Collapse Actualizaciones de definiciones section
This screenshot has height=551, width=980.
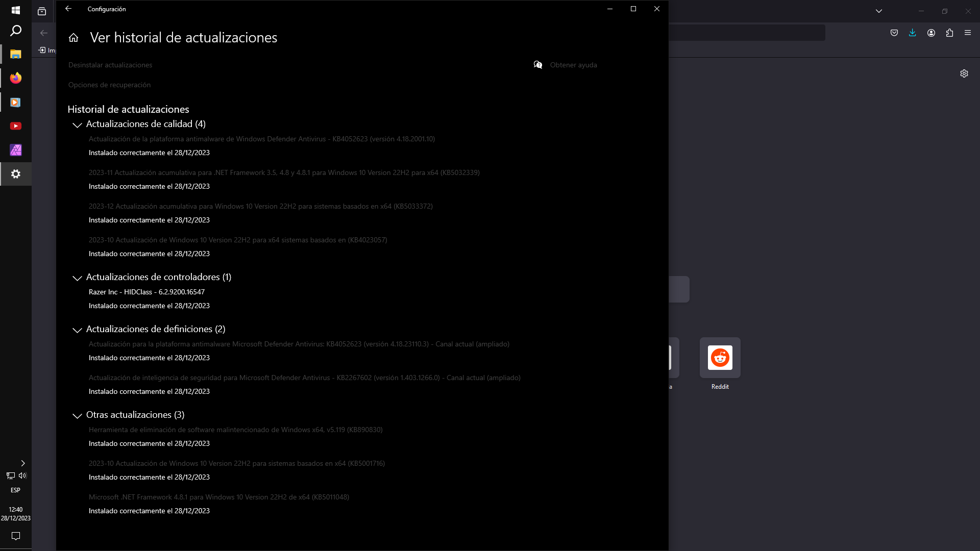pos(77,330)
